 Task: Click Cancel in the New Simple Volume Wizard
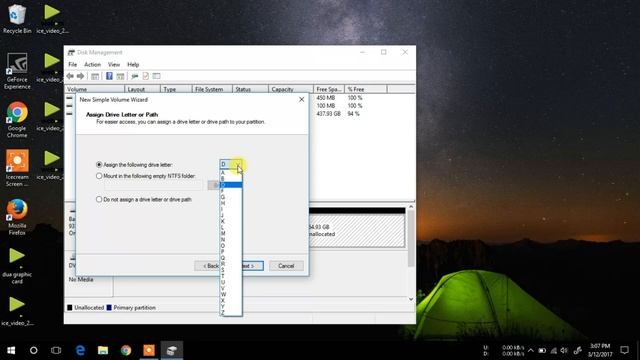coord(286,266)
